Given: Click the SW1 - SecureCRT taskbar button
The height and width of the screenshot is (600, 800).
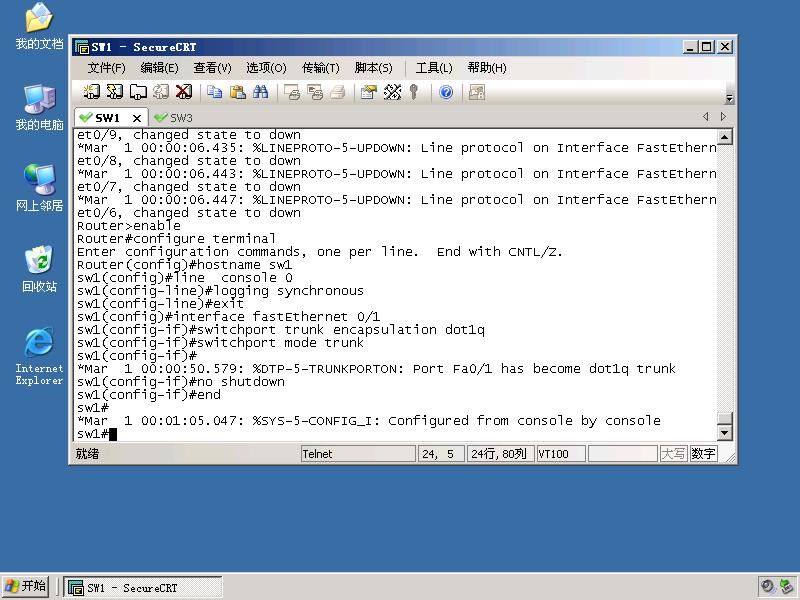Looking at the screenshot, I should tap(143, 587).
